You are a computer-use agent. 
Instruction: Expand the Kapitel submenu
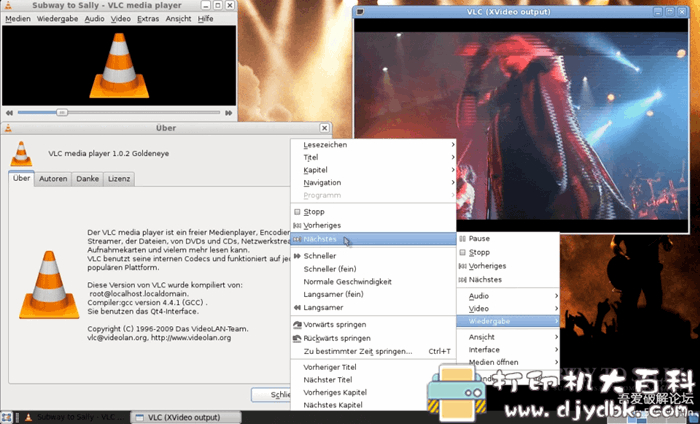[x=373, y=170]
